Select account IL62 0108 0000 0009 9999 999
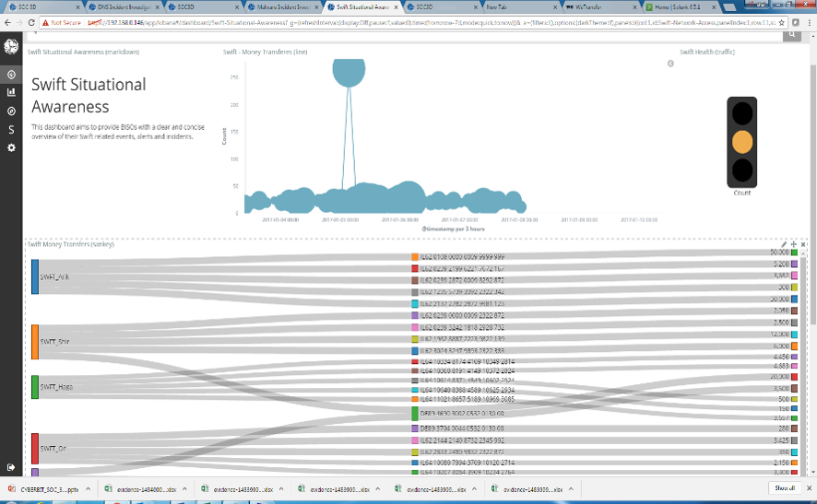Screen dimensions: 817x504 click(x=462, y=257)
